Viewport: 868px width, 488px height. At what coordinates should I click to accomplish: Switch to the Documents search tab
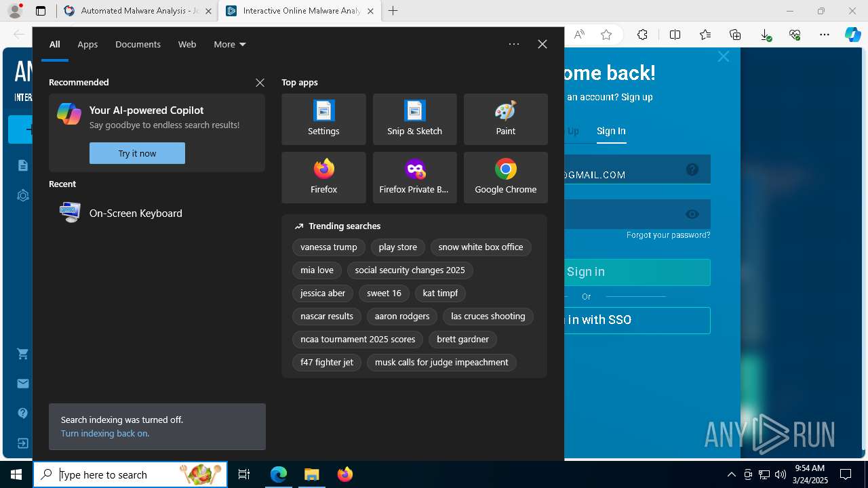138,44
